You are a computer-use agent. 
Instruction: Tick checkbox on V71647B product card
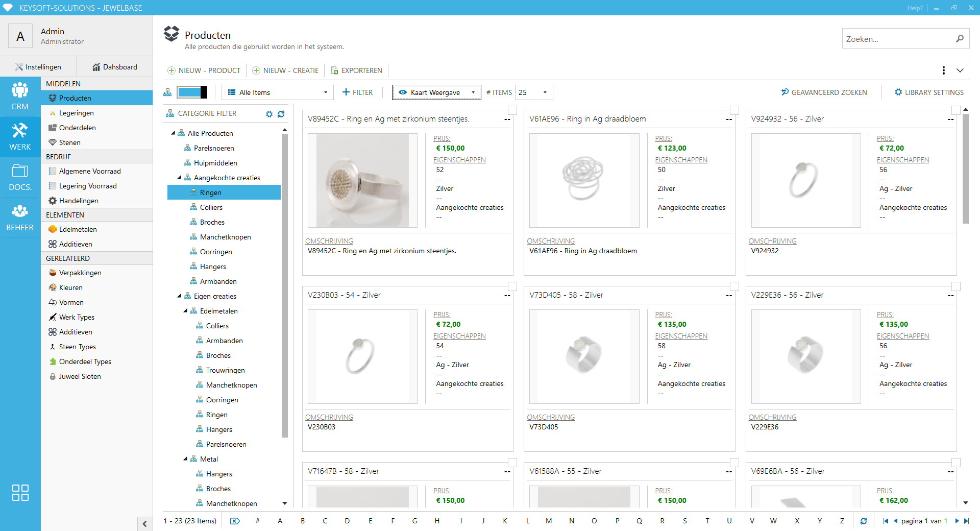[x=512, y=463]
